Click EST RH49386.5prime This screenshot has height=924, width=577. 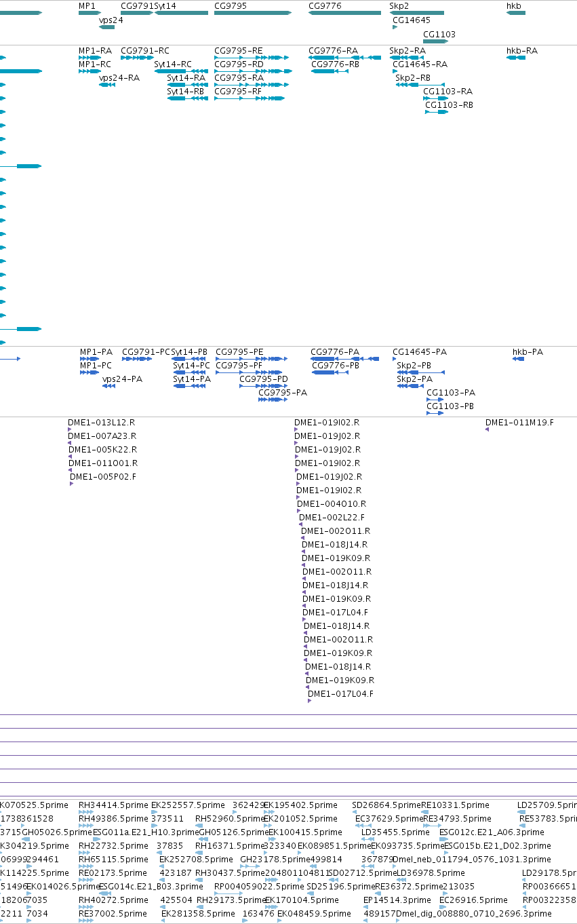(x=113, y=819)
